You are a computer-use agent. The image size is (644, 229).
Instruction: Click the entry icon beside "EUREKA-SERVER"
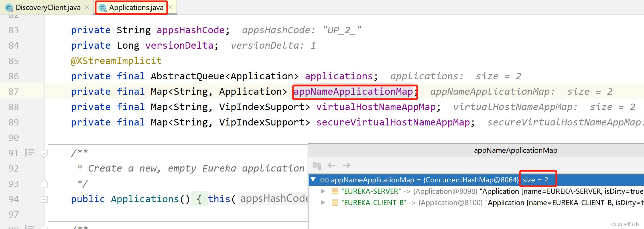[335, 191]
